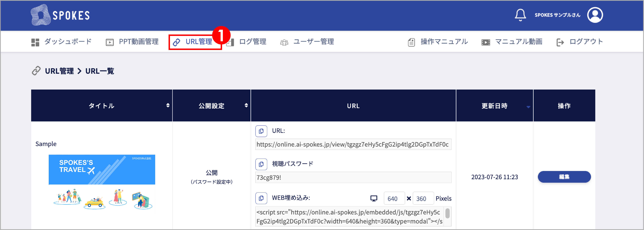This screenshot has width=644, height=230.
Task: Copy the view URL with copy icon
Action: point(261,131)
